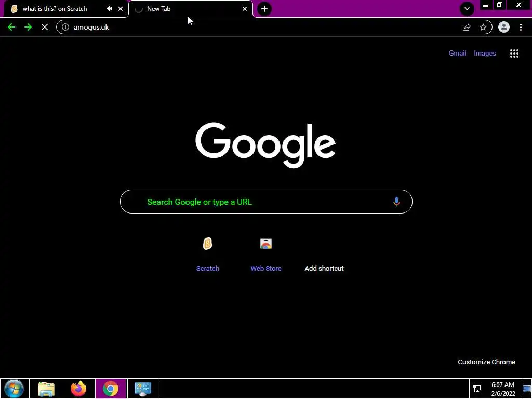532x399 pixels.
Task: Open the Google apps grid
Action: (x=514, y=54)
